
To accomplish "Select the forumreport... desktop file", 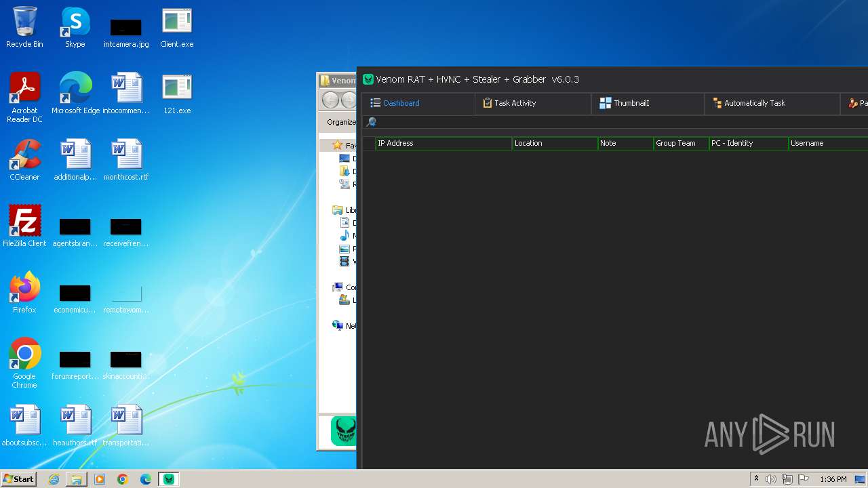I will click(x=75, y=365).
